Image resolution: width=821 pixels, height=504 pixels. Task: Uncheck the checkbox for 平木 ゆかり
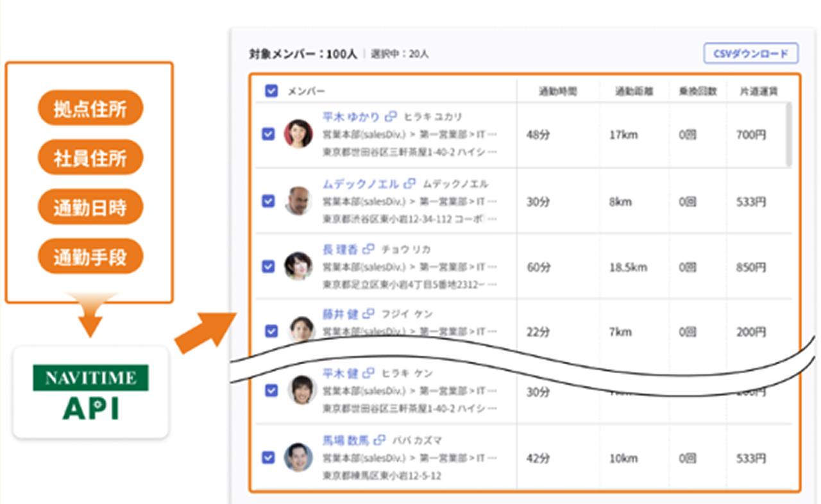[269, 134]
